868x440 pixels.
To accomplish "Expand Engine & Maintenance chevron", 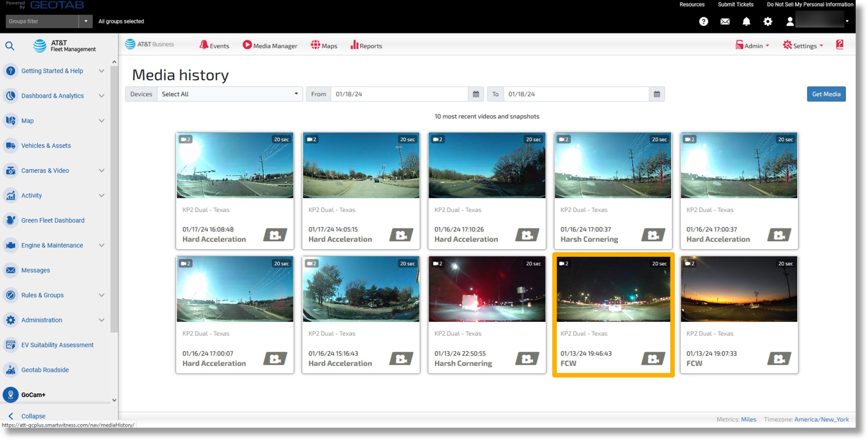I will click(101, 245).
